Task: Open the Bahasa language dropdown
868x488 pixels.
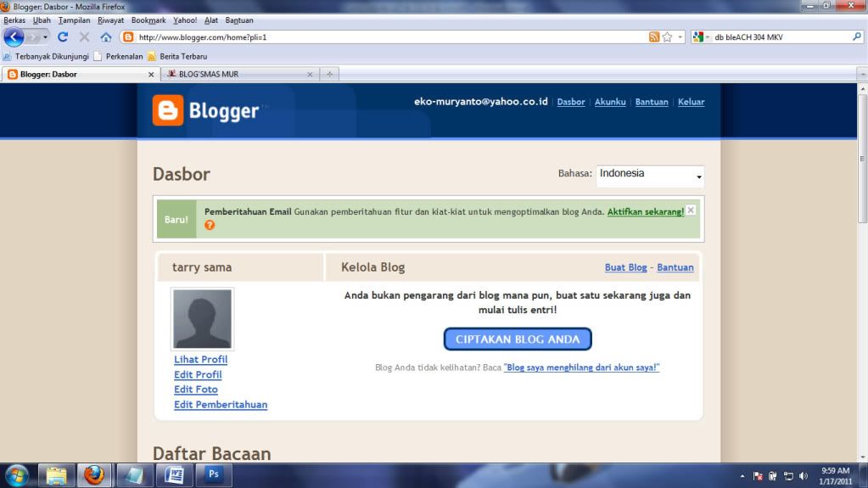Action: [650, 177]
